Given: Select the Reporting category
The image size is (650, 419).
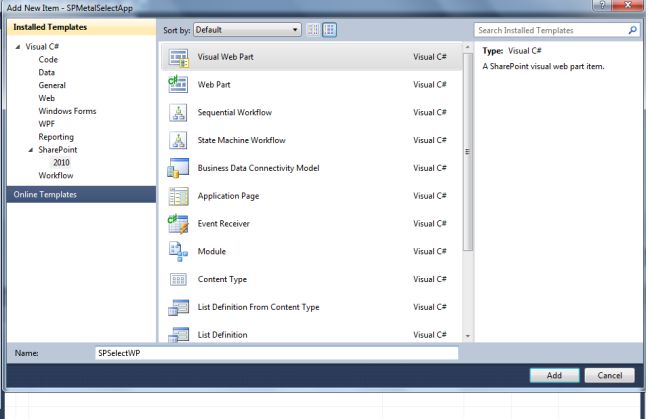Looking at the screenshot, I should (x=56, y=137).
